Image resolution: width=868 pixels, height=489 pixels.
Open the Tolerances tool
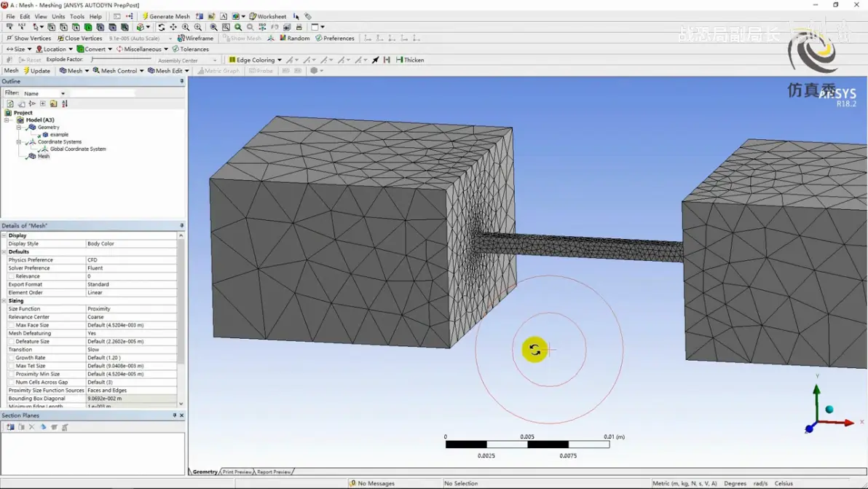(x=191, y=50)
